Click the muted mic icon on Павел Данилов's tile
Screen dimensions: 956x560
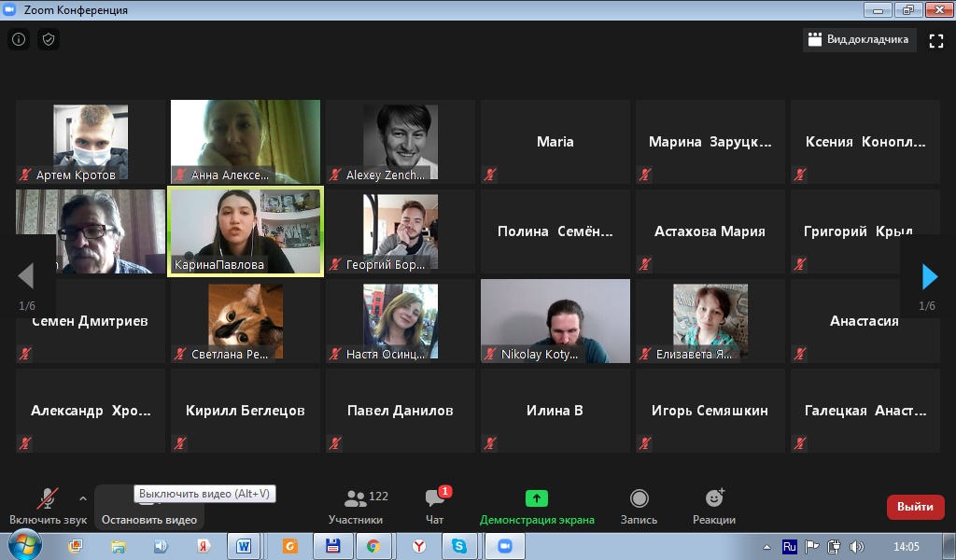[x=335, y=443]
